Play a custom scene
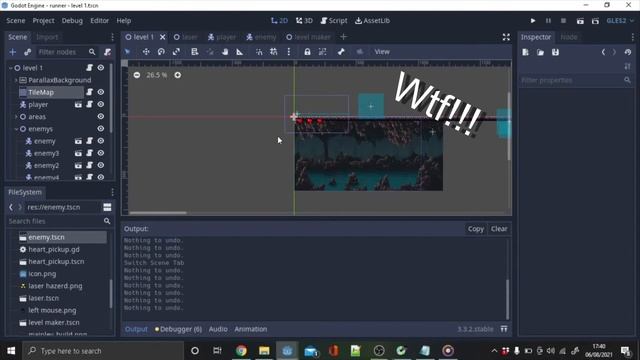Image resolution: width=640 pixels, height=360 pixels. point(595,20)
